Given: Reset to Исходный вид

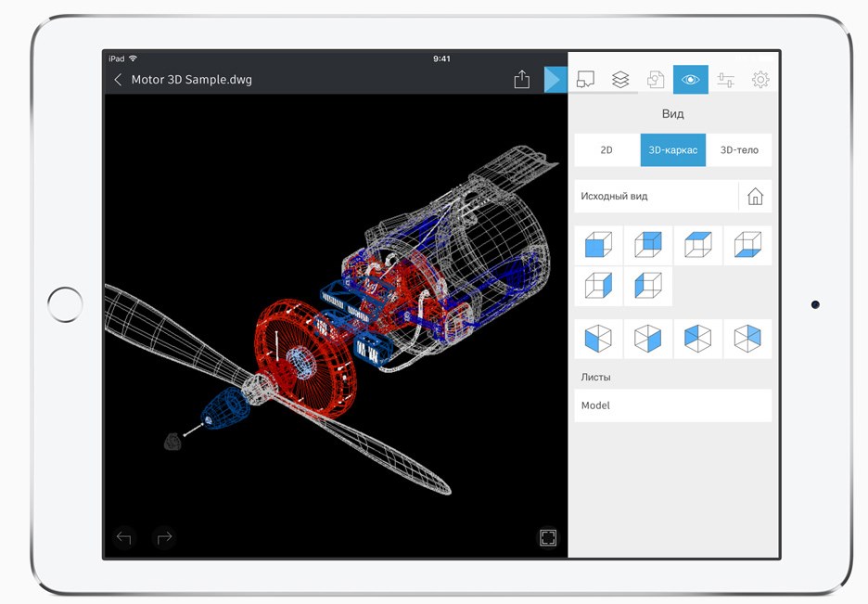Looking at the screenshot, I should [657, 197].
